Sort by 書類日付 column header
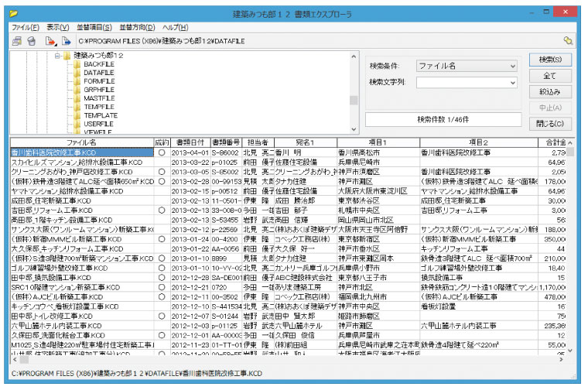 [x=190, y=142]
